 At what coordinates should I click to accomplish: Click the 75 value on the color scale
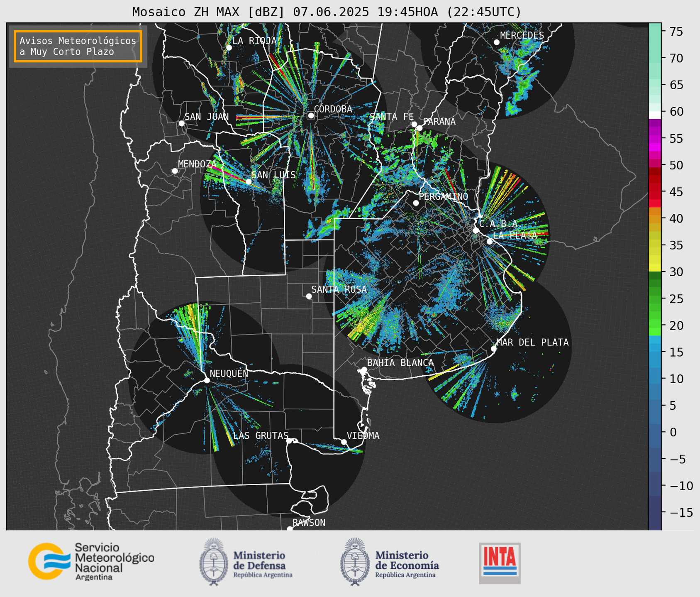coord(676,32)
